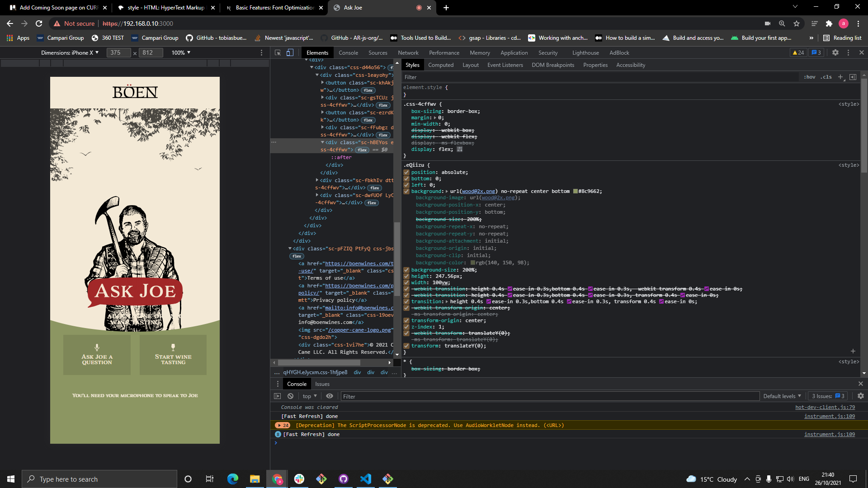The height and width of the screenshot is (488, 868).
Task: Open Visual Studio Code from taskbar
Action: (x=366, y=479)
